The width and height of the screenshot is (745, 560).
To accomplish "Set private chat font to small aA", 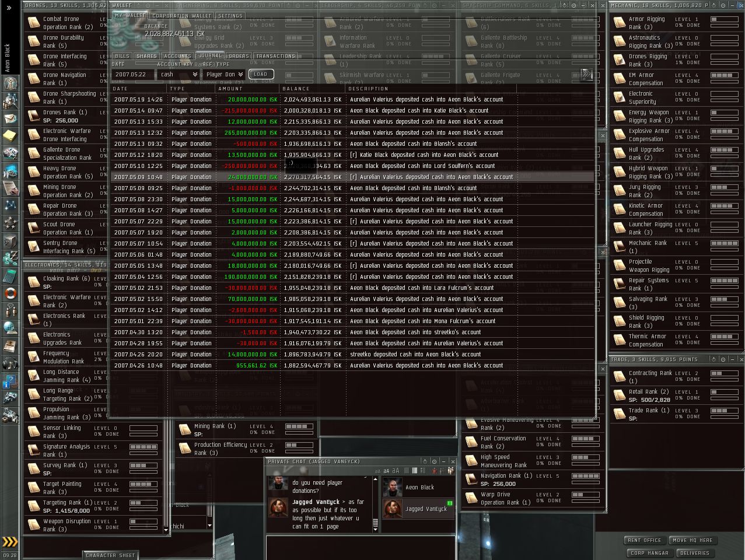I will coord(377,471).
